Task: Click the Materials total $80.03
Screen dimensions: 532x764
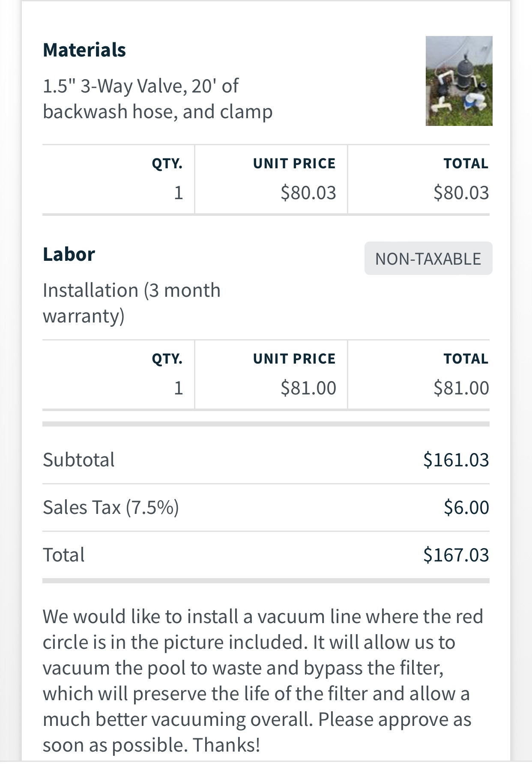Action: point(461,192)
